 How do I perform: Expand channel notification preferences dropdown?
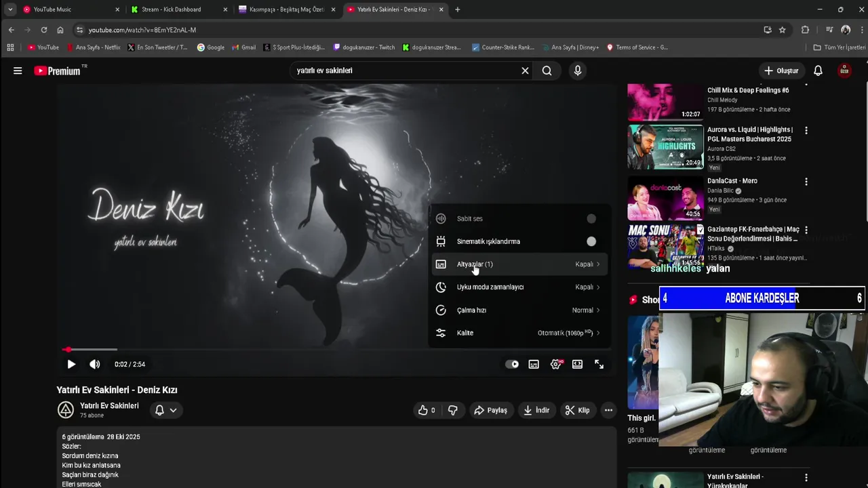(173, 410)
